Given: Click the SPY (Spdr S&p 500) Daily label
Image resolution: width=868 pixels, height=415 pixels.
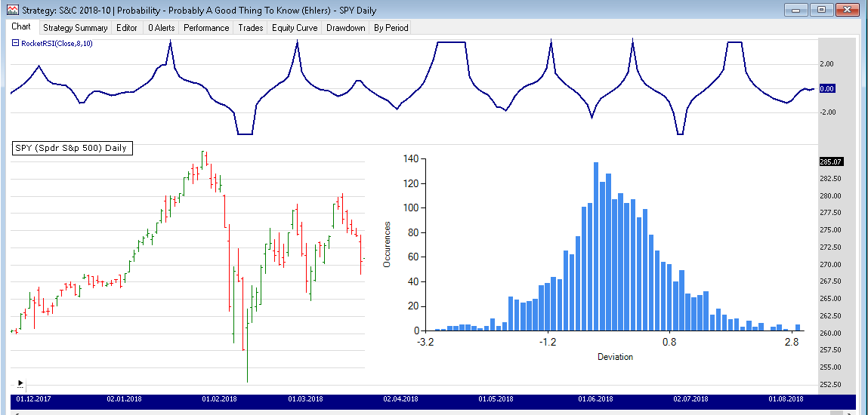Looking at the screenshot, I should pos(72,148).
